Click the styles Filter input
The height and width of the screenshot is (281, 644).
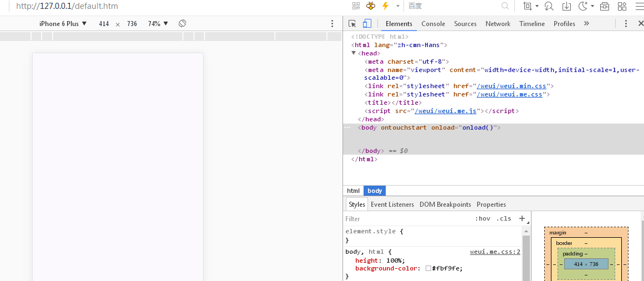click(x=407, y=218)
